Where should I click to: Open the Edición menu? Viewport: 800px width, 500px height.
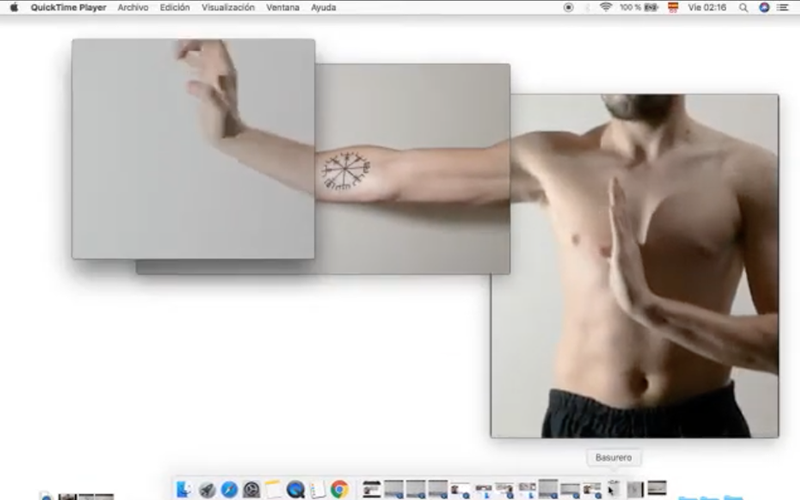pos(174,7)
